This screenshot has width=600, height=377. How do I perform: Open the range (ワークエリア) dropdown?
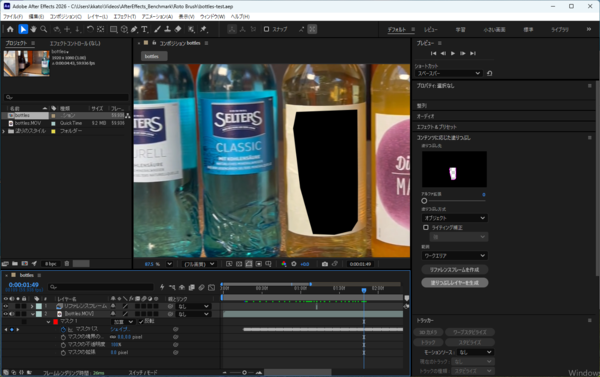[454, 255]
